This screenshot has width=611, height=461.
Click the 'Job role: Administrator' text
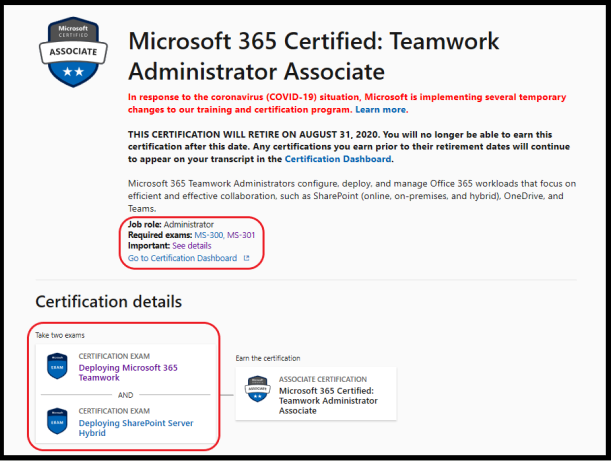[171, 224]
